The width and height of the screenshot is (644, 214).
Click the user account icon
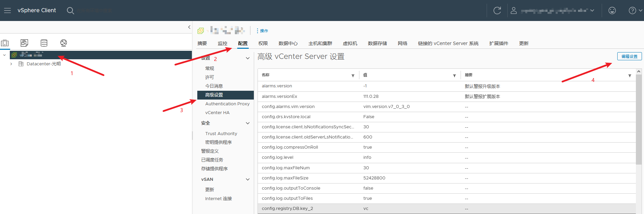tap(514, 10)
